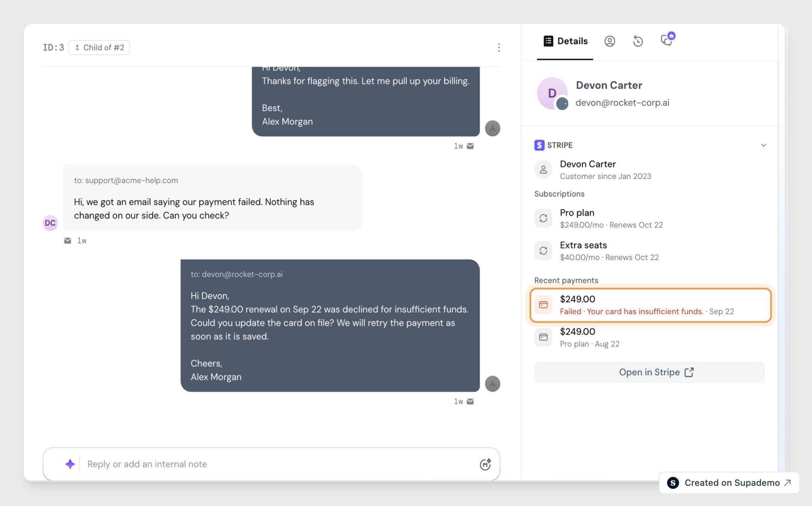Image resolution: width=812 pixels, height=506 pixels.
Task: Click the 'Customer since Jan 2023' text
Action: pyautogui.click(x=605, y=176)
